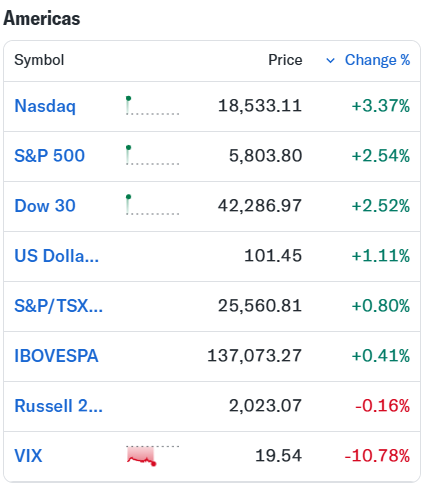
Task: Click the Nasdaq sparkline chart
Action: (x=152, y=106)
